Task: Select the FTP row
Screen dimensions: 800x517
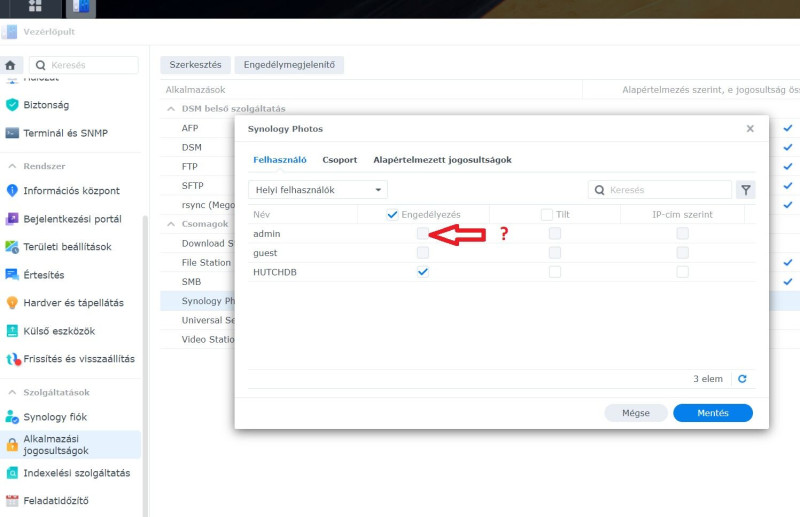Action: [197, 166]
